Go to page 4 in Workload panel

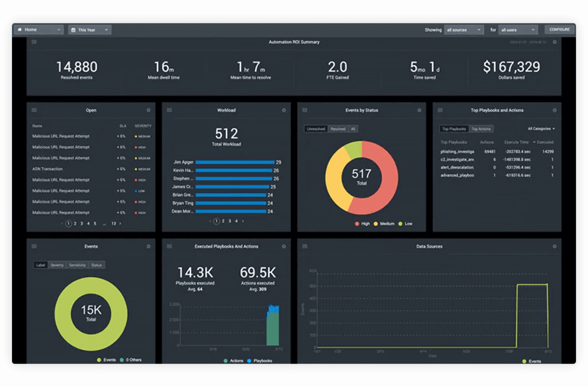[x=236, y=221]
